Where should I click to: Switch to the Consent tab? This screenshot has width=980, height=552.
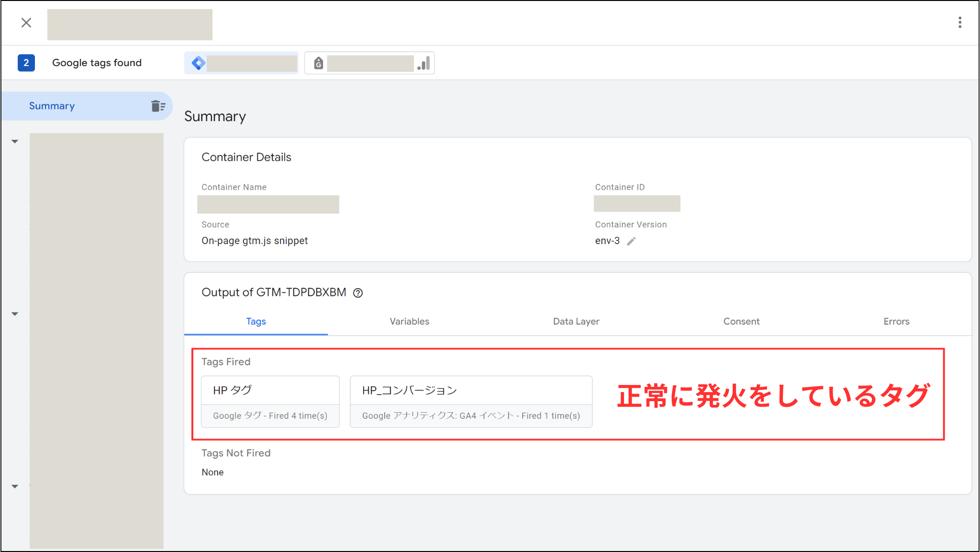(x=741, y=321)
